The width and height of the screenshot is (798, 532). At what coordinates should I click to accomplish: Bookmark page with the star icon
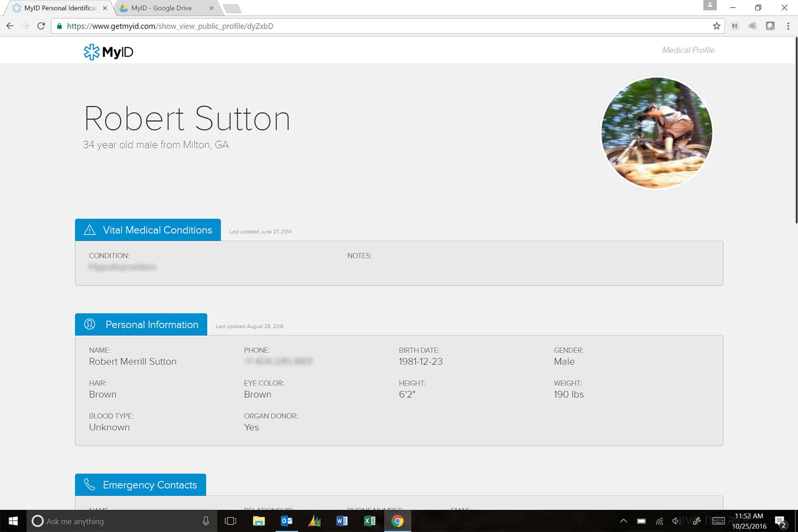pyautogui.click(x=717, y=26)
